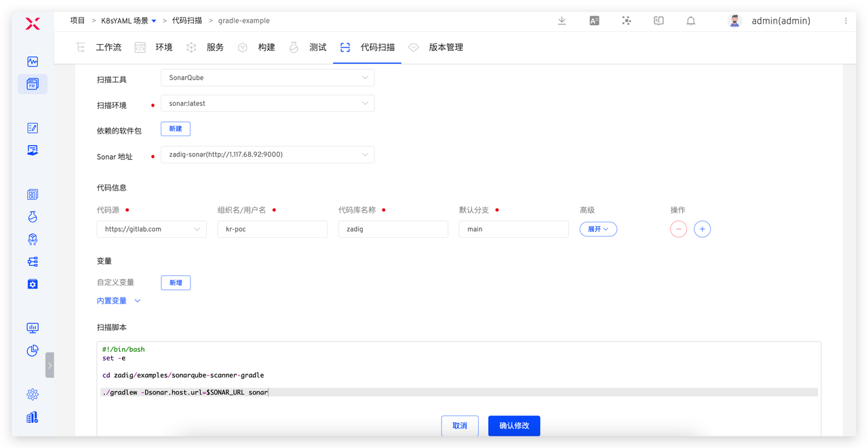The width and height of the screenshot is (868, 448).
Task: Open the pie chart insights sidebar icon
Action: pos(33,350)
